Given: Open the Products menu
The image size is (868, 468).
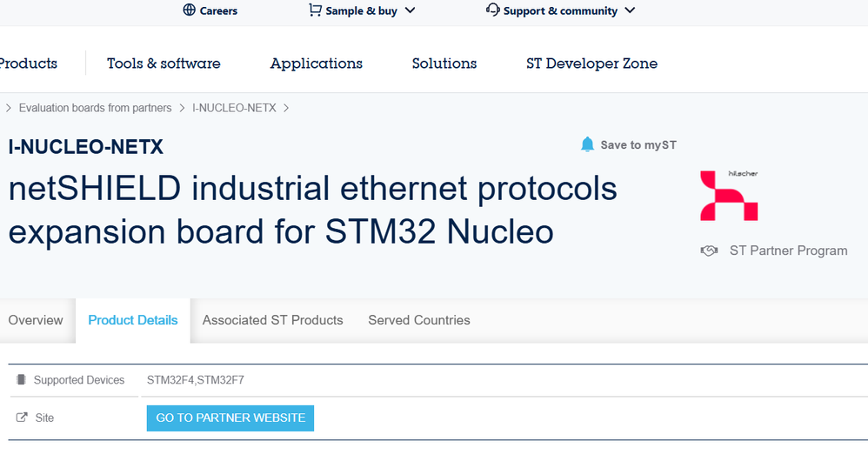Looking at the screenshot, I should pyautogui.click(x=28, y=64).
